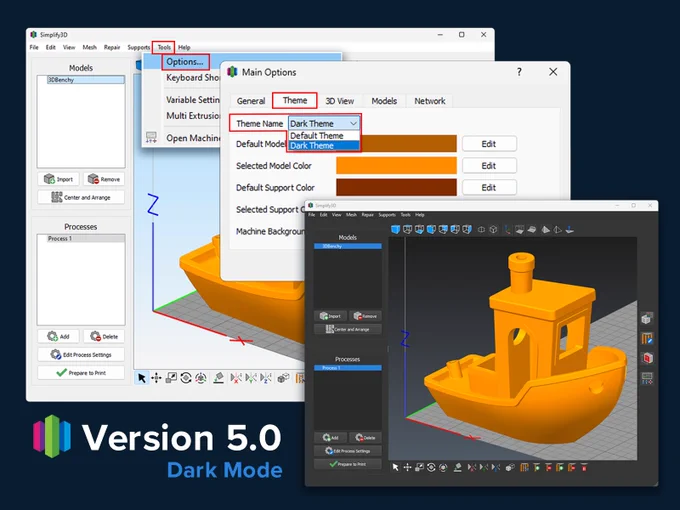Click the question mark help button in Main Options

tap(519, 72)
